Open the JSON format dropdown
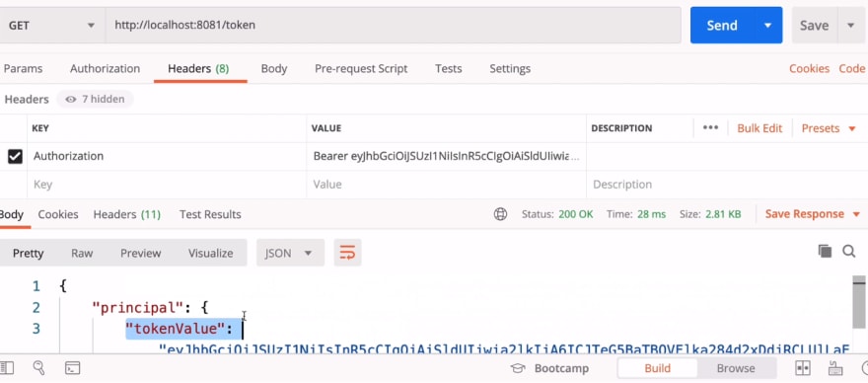Viewport: 868px width, 383px height. click(290, 253)
